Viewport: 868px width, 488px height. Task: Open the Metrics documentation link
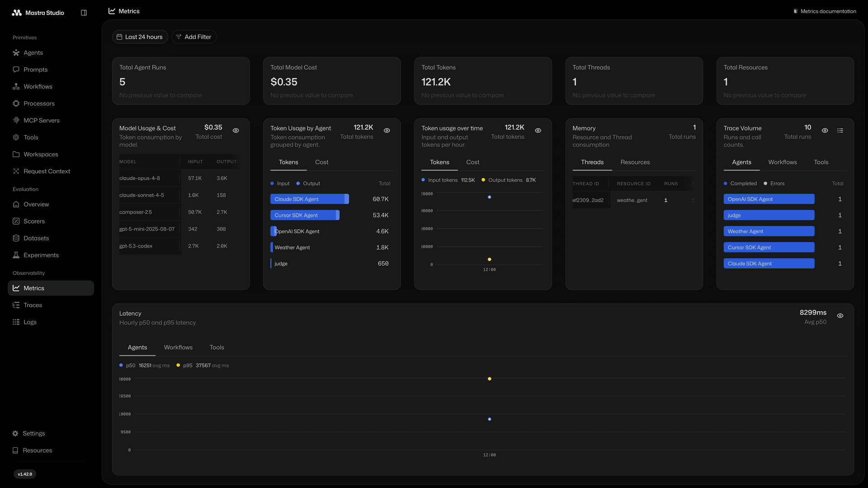825,11
